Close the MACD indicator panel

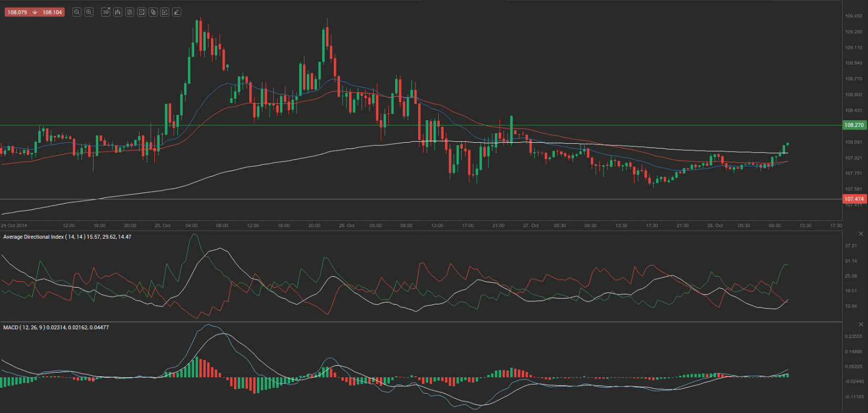(861, 324)
